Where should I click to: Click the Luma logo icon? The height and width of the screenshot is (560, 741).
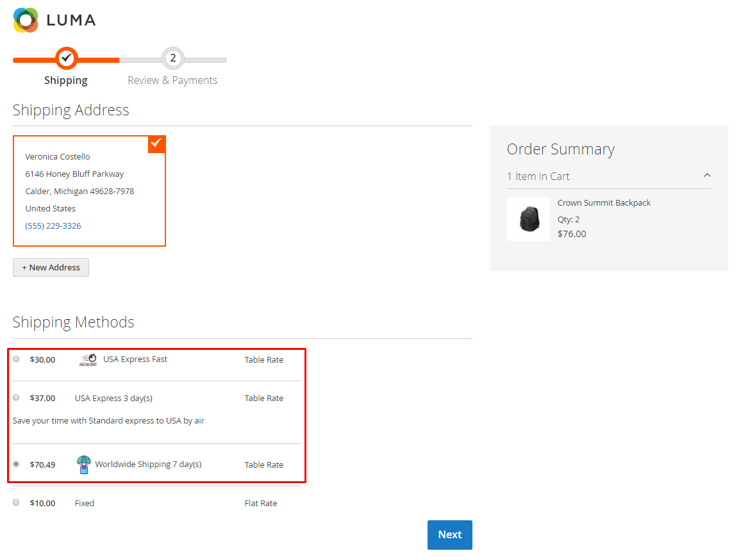click(26, 20)
